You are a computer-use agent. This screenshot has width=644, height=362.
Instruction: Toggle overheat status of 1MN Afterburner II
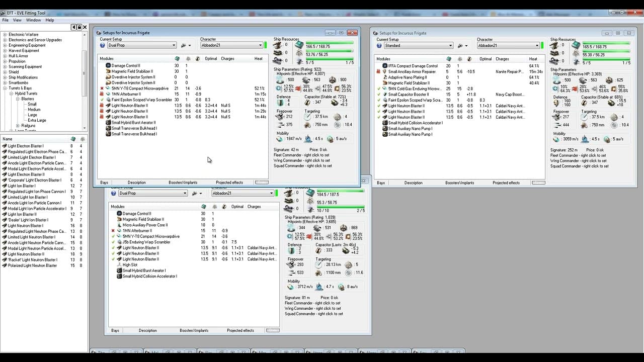102,94
